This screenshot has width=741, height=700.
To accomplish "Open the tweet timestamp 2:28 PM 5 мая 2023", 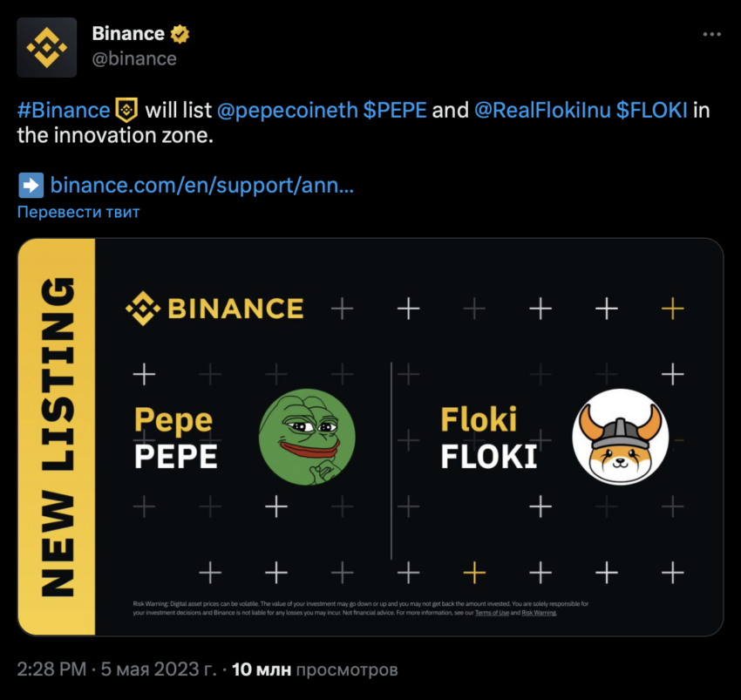I will [117, 669].
